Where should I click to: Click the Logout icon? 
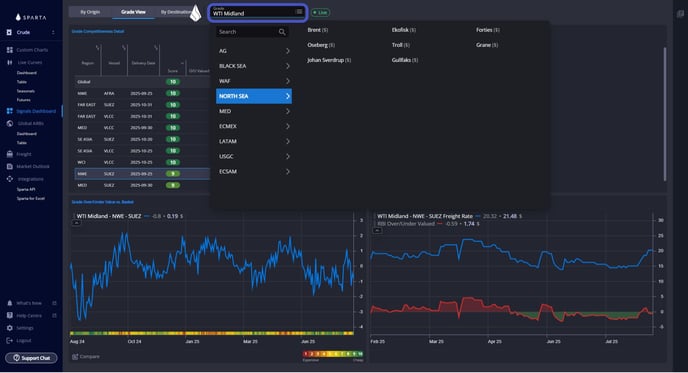pyautogui.click(x=10, y=340)
